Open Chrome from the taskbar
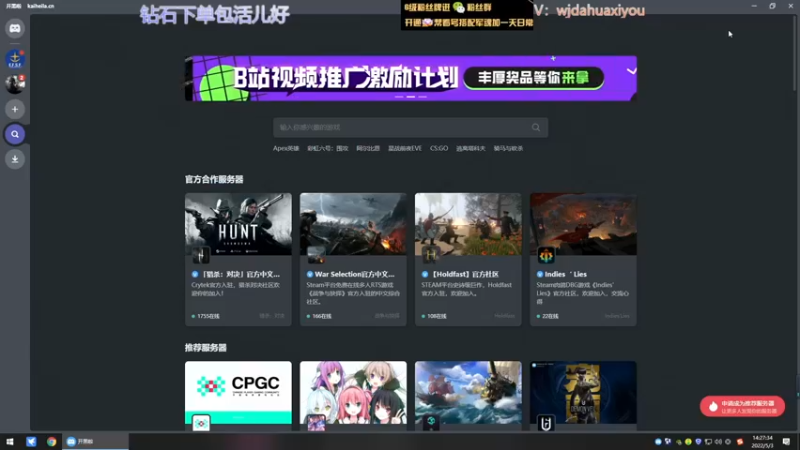This screenshot has height=450, width=800. (x=52, y=442)
